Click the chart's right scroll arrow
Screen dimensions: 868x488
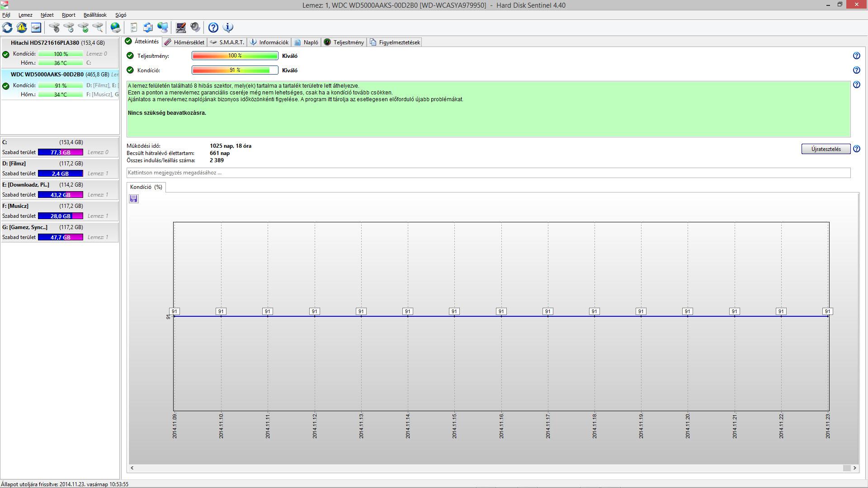coord(854,468)
